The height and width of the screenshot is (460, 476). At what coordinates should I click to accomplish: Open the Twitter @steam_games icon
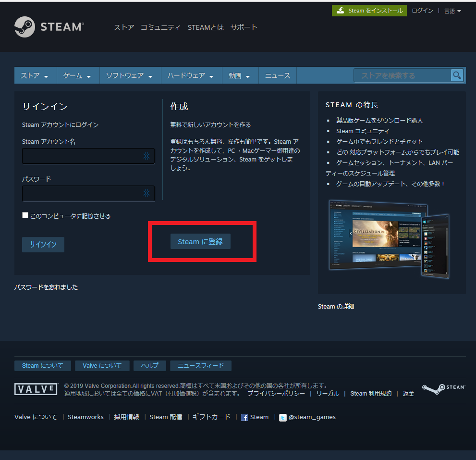click(x=282, y=418)
